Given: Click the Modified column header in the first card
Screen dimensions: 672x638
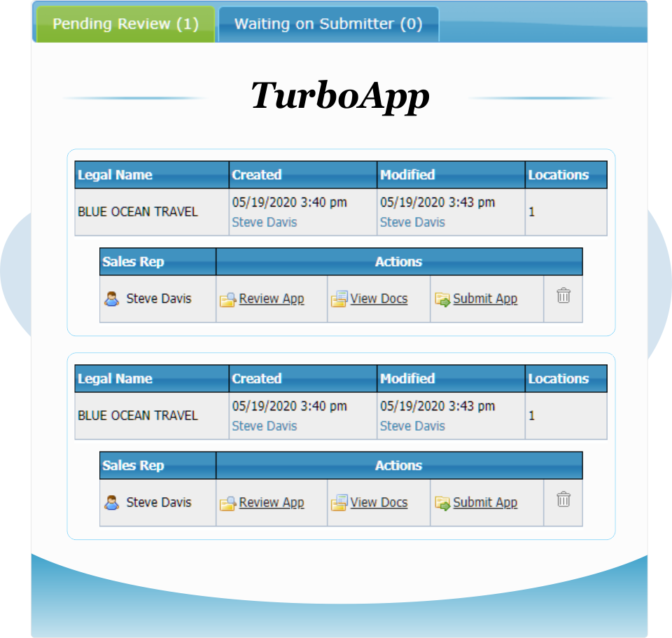Looking at the screenshot, I should click(451, 175).
